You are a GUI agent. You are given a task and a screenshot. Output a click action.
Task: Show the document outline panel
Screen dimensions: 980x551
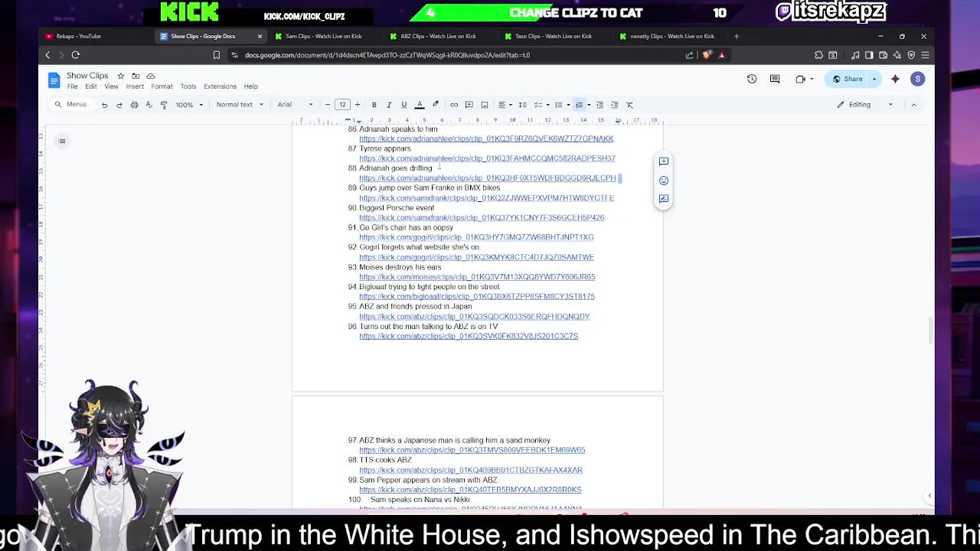(62, 141)
